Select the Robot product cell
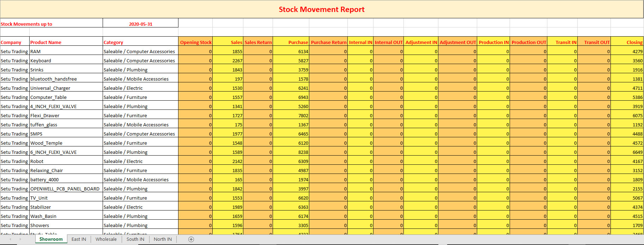This screenshot has height=245, width=644. point(66,160)
